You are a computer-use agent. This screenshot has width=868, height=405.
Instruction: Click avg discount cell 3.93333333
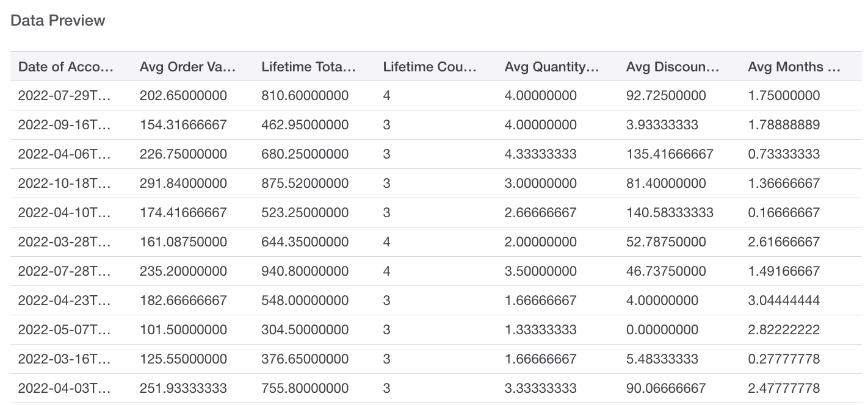point(662,125)
